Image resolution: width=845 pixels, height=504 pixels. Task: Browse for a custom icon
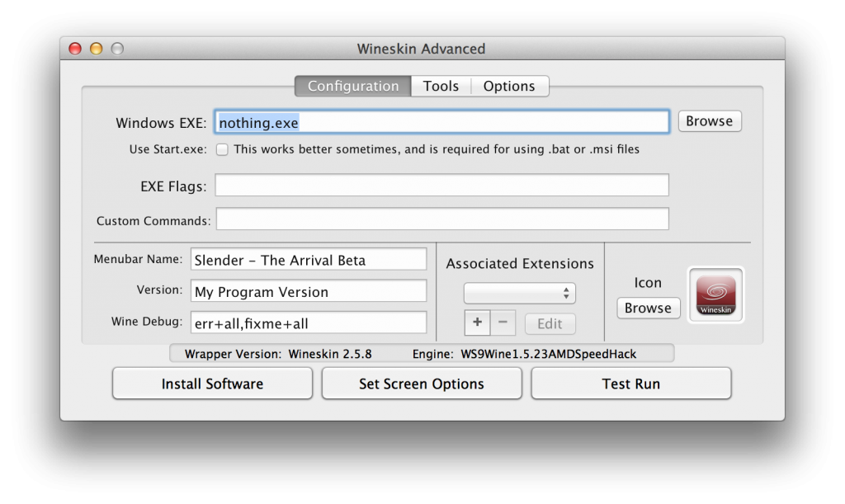click(x=648, y=308)
